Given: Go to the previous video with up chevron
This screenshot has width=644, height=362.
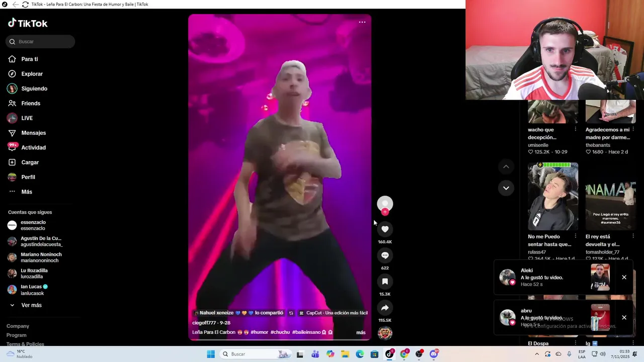Looking at the screenshot, I should [x=506, y=167].
